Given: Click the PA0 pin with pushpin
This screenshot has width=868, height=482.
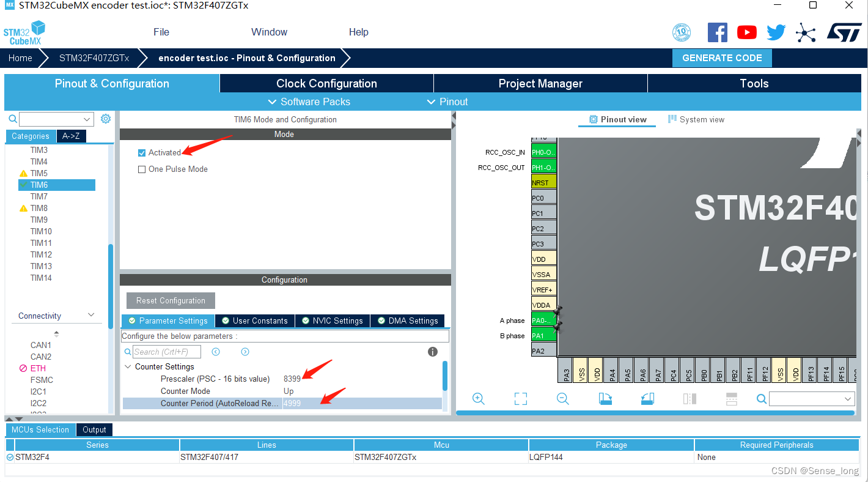Looking at the screenshot, I should coord(544,320).
